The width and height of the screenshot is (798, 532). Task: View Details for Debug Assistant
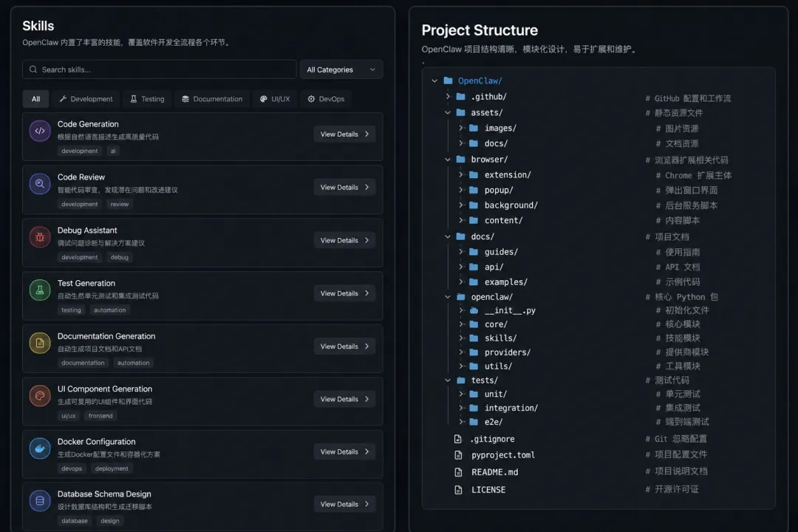click(344, 240)
